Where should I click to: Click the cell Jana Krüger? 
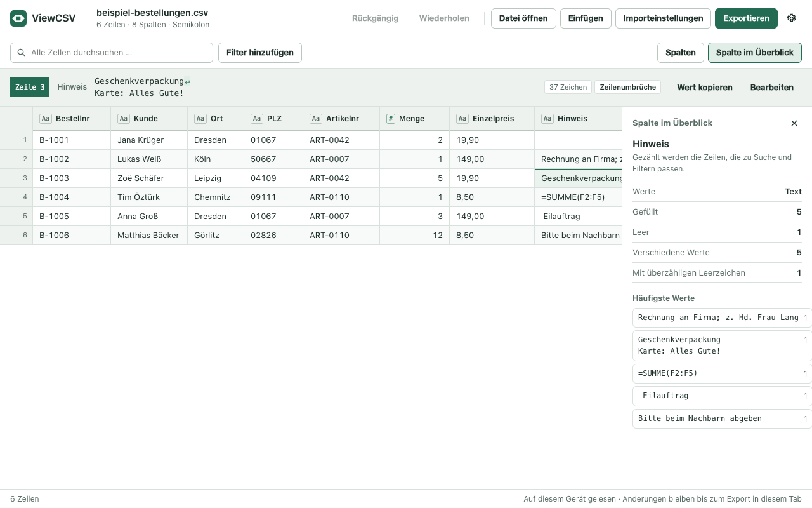pyautogui.click(x=149, y=140)
